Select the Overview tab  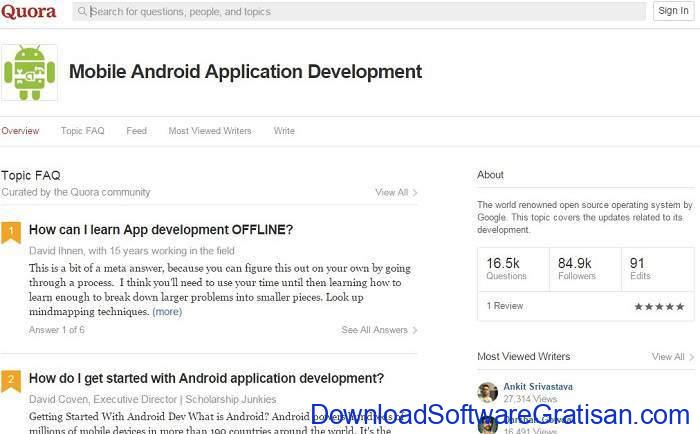(20, 131)
